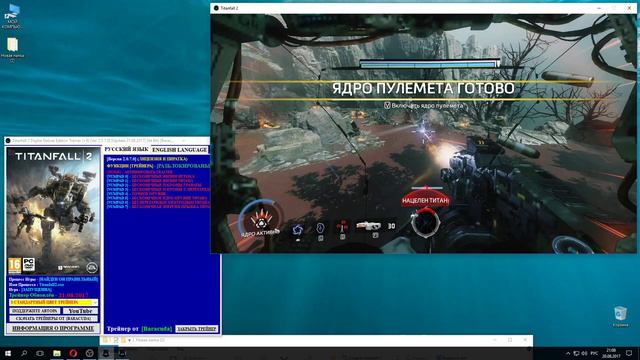The image size is (640, 360).
Task: Open the Windows Start menu
Action: [x=8, y=353]
